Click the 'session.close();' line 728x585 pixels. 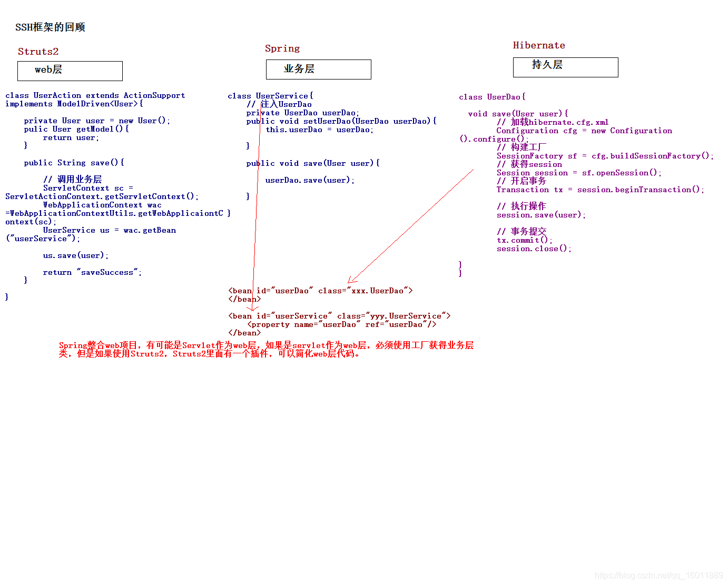pyautogui.click(x=534, y=249)
